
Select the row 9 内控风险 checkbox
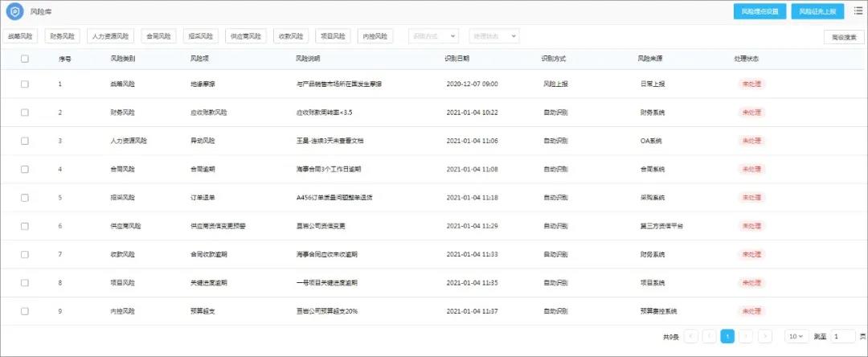click(25, 311)
